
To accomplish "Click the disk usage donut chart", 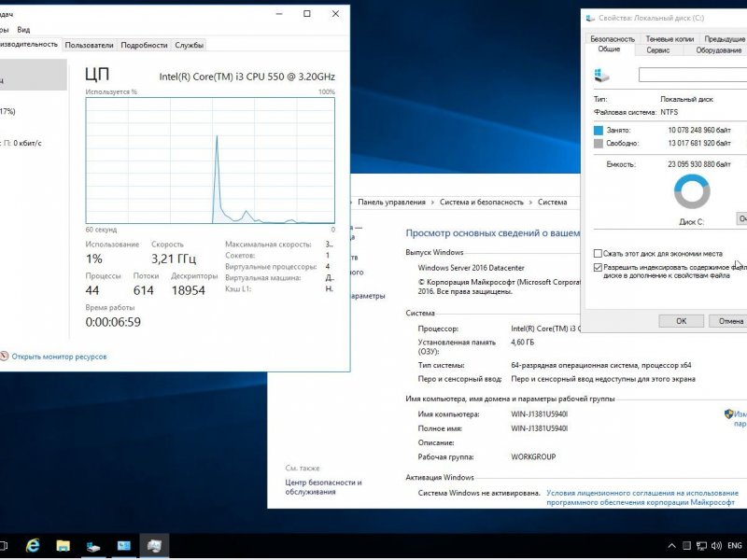I will point(692,191).
